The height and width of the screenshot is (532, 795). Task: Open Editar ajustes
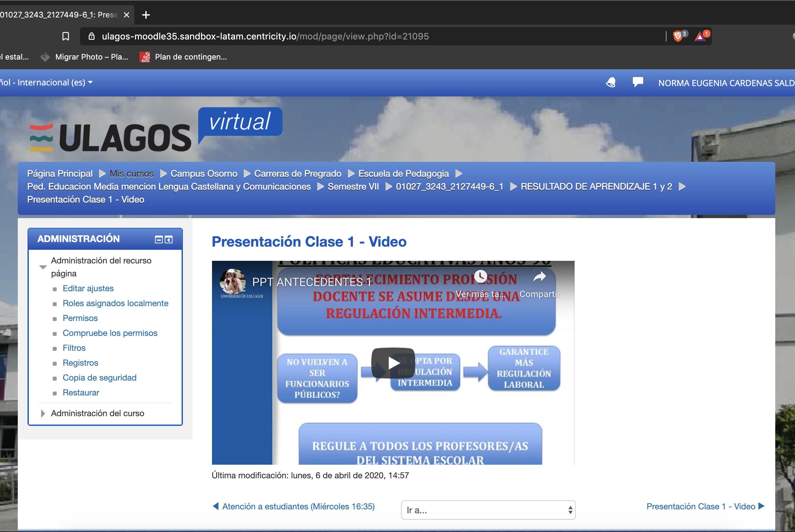(88, 288)
